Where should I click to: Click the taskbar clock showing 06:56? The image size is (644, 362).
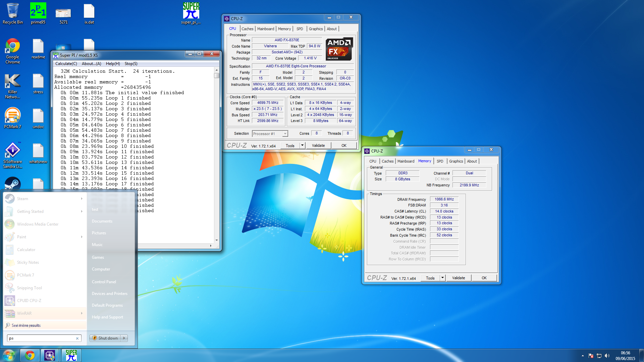pyautogui.click(x=625, y=356)
